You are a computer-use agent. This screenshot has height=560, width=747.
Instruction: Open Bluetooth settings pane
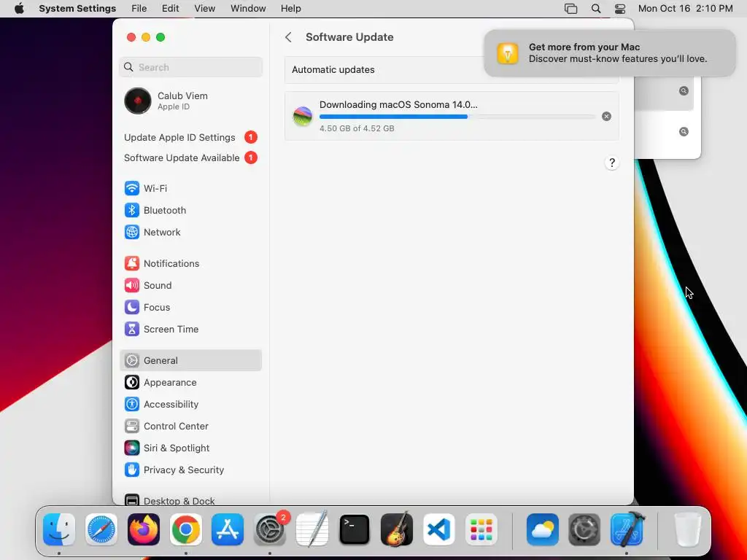point(190,210)
